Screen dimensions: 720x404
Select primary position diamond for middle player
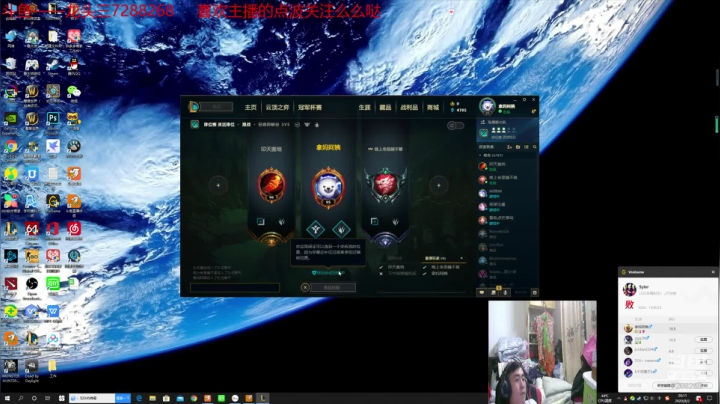[315, 229]
